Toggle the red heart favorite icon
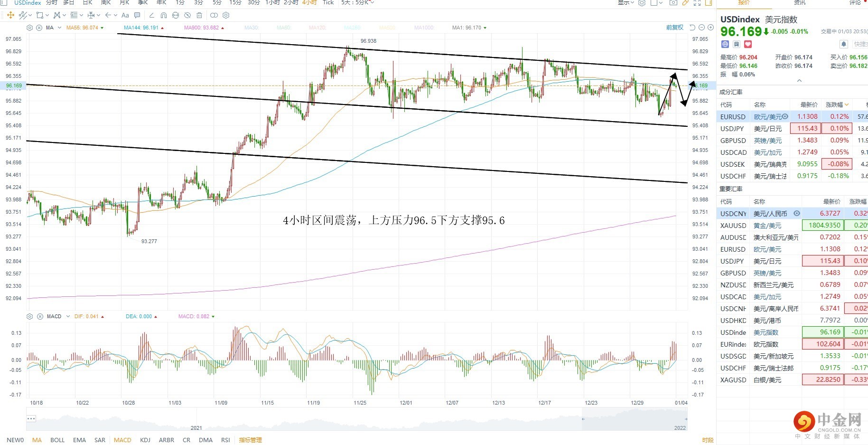Viewport: 868px width, 445px height. [x=748, y=44]
